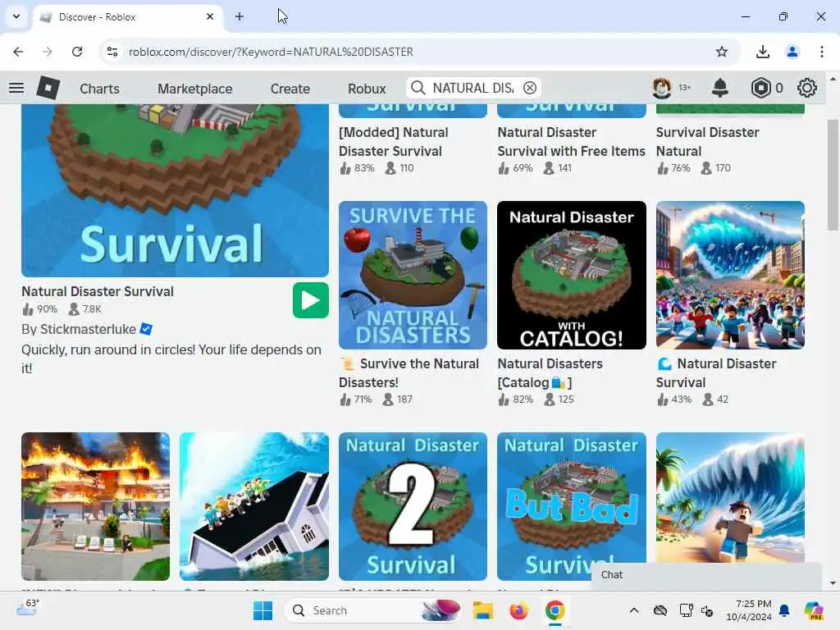840x630 pixels.
Task: Open Chrome three-dot menu
Action: [x=822, y=52]
